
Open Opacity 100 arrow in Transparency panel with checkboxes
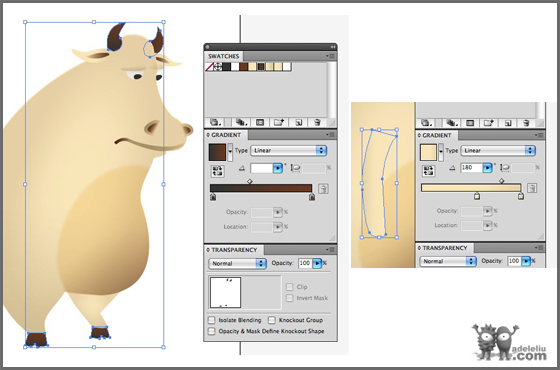tap(317, 263)
